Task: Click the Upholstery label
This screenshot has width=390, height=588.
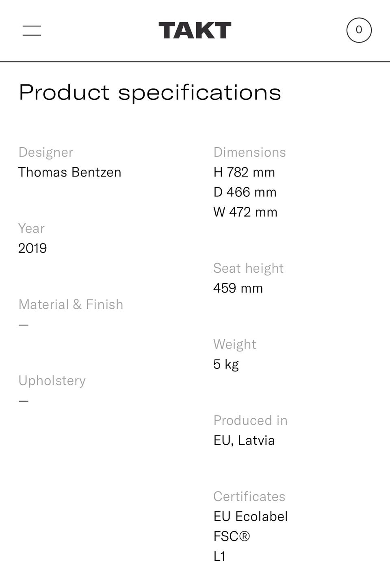Action: (52, 381)
